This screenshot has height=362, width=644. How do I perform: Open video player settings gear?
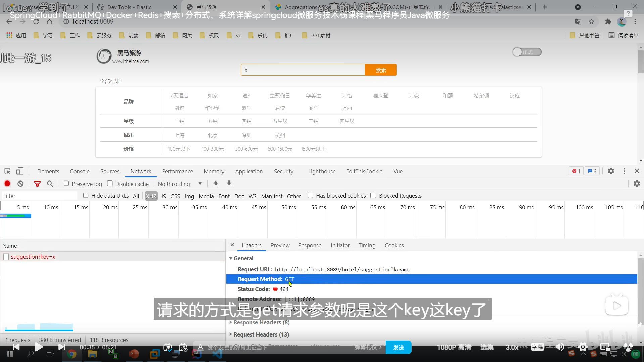point(583,347)
